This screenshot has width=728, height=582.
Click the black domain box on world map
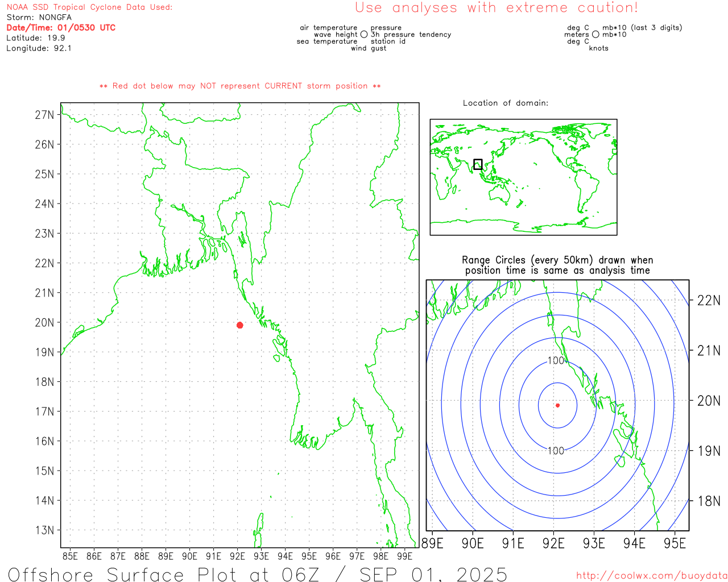478,164
